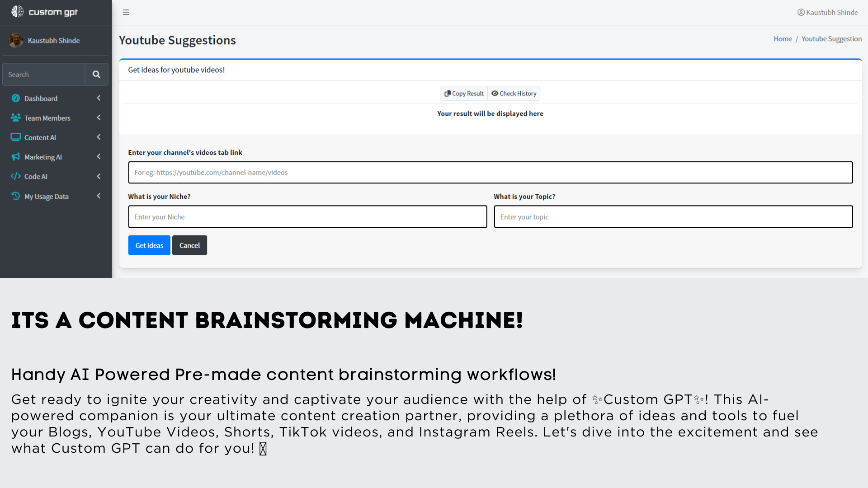
Task: Click the Dashboard palette icon
Action: [x=16, y=98]
